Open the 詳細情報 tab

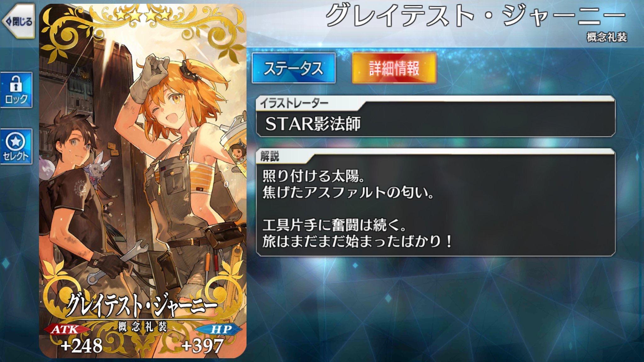point(394,68)
